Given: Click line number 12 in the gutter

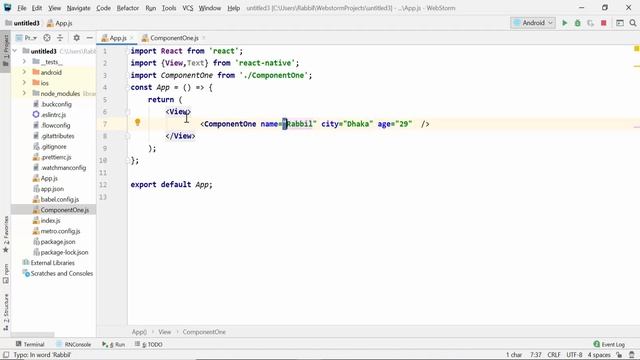Looking at the screenshot, I should (103, 184).
